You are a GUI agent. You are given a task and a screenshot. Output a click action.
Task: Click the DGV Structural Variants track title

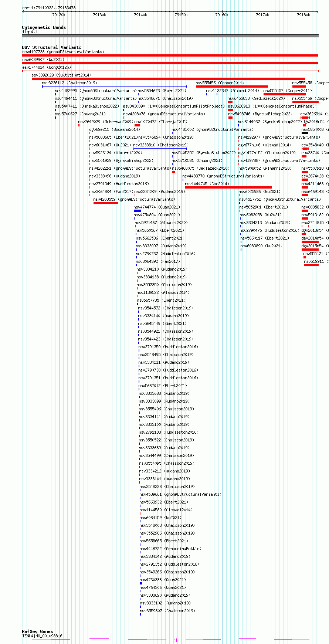[x=52, y=47]
